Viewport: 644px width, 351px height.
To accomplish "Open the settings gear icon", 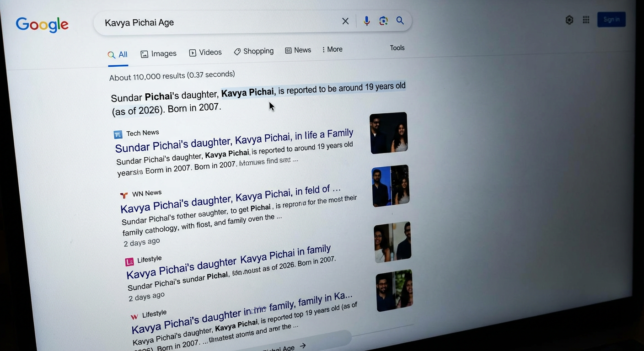I will 569,20.
